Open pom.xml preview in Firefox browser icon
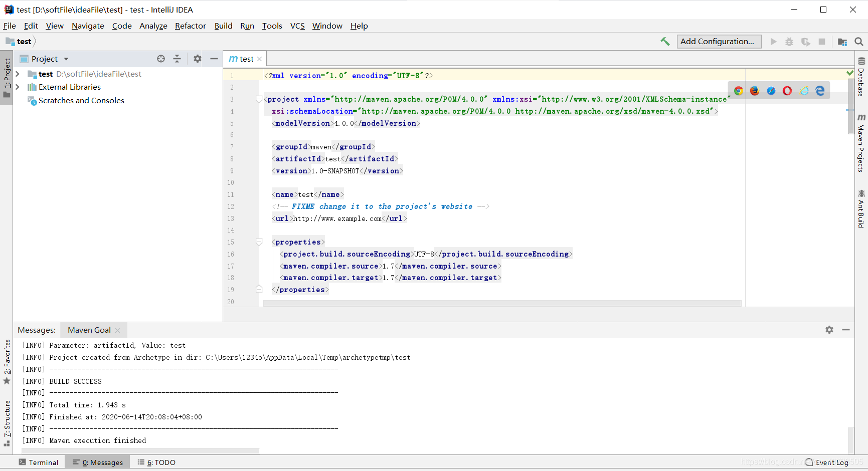The image size is (868, 471). pyautogui.click(x=755, y=91)
